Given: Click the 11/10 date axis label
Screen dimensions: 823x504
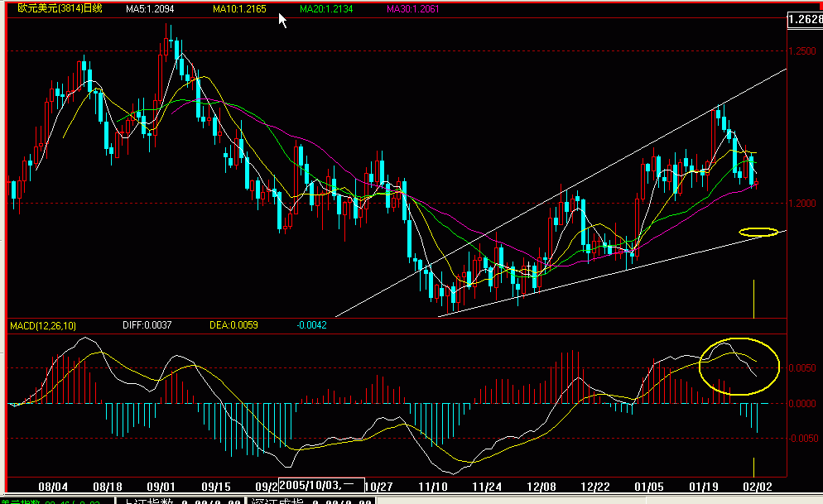Looking at the screenshot, I should (433, 487).
